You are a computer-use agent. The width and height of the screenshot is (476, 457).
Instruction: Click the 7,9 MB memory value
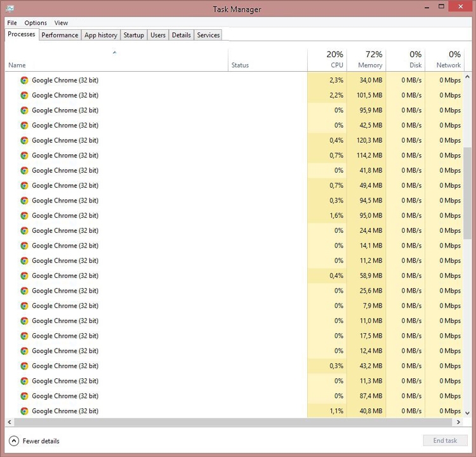(x=373, y=306)
